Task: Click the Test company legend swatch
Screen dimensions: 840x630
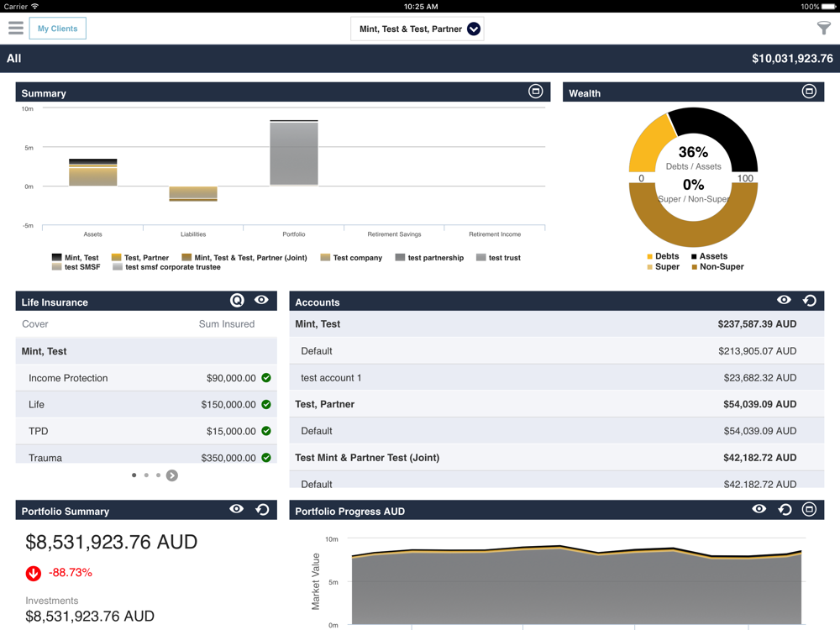Action: pyautogui.click(x=325, y=258)
